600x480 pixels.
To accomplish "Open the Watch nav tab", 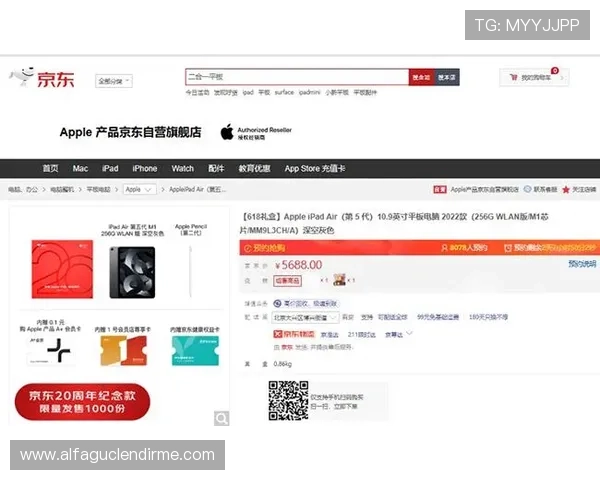I will 183,168.
